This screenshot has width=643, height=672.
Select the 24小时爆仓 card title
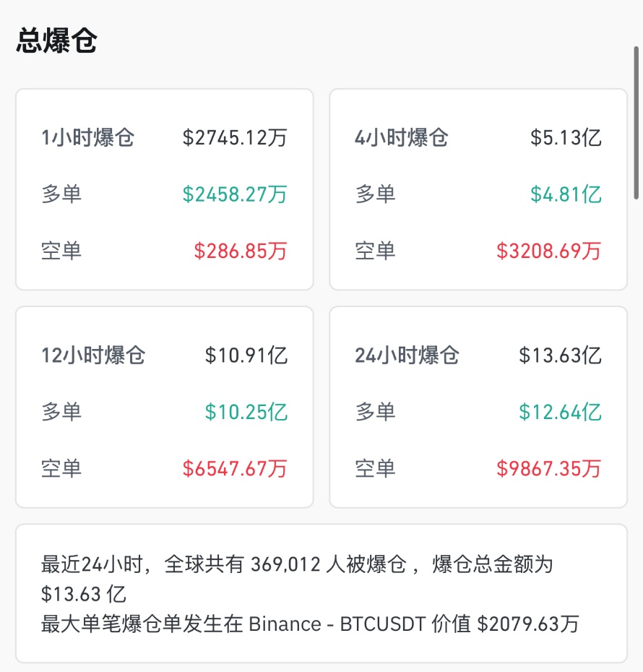click(x=407, y=356)
